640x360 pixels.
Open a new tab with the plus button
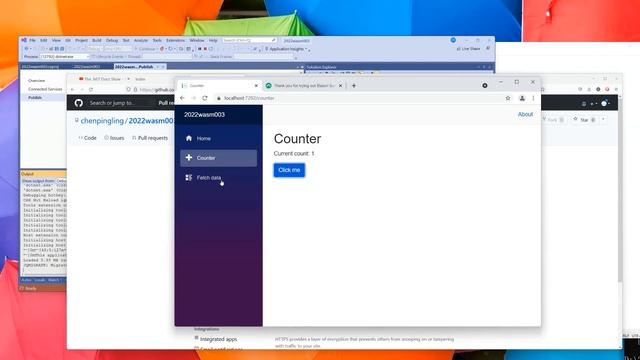pyautogui.click(x=354, y=86)
